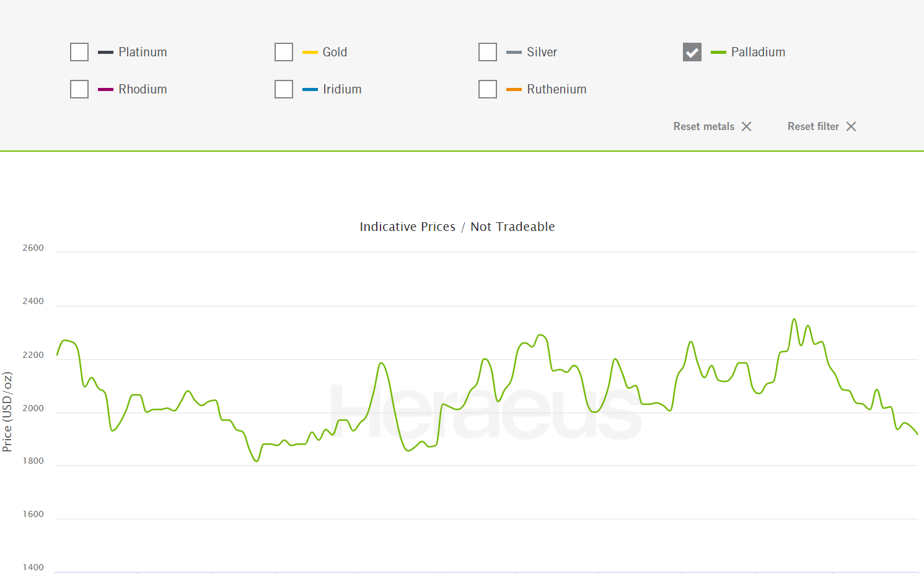Click the Platinum label text
This screenshot has height=574, width=924.
143,52
